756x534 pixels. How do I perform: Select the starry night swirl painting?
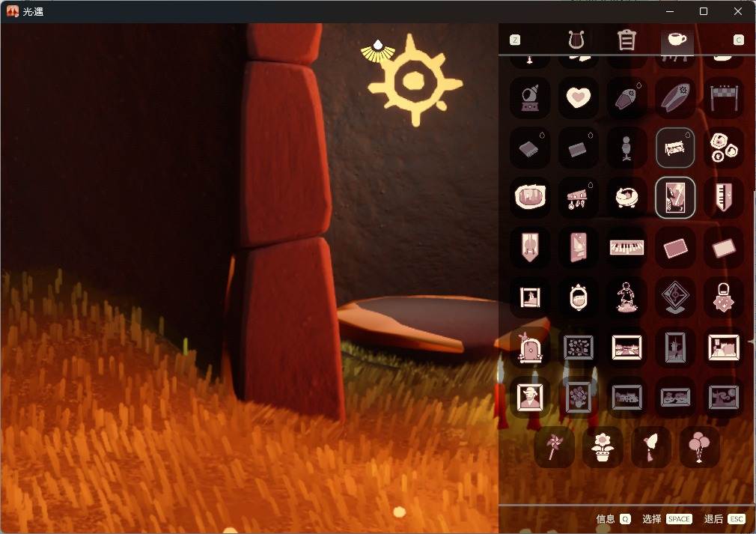[x=724, y=398]
